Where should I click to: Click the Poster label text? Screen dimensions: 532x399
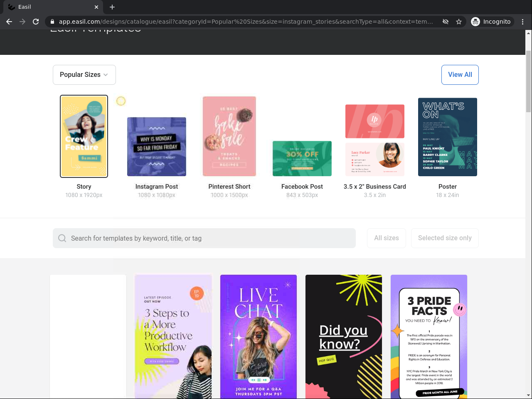(448, 187)
